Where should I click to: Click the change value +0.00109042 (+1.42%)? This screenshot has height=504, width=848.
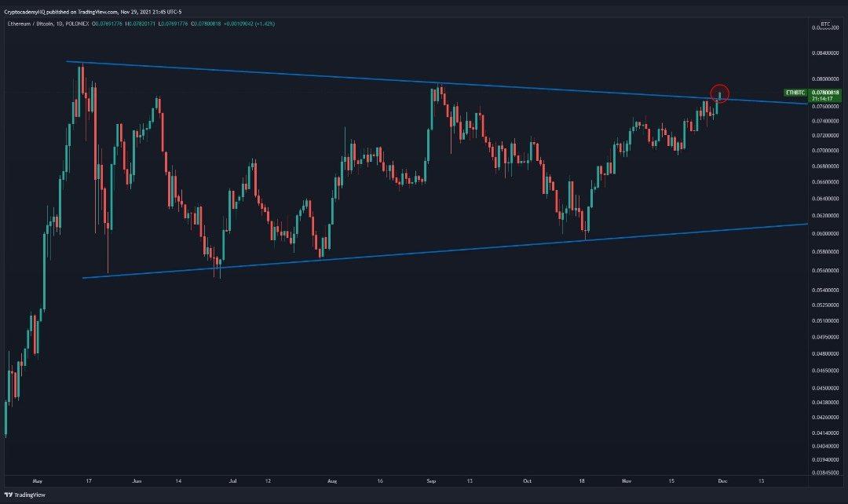coord(250,24)
